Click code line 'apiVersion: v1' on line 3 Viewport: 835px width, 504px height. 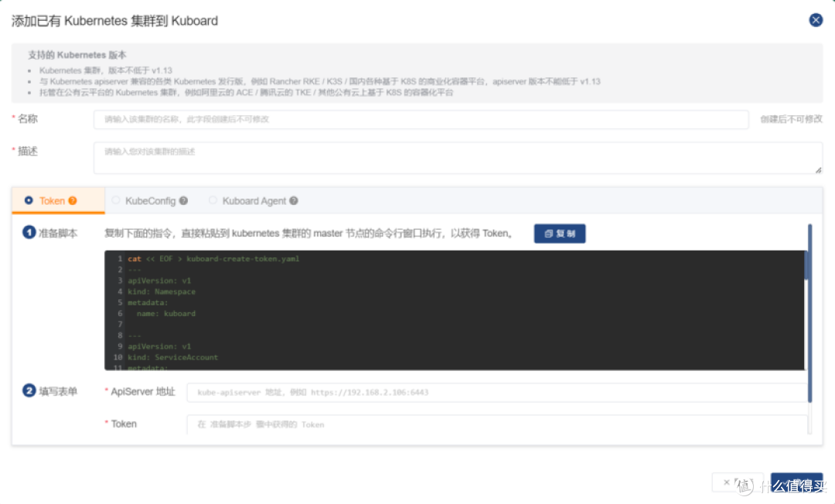click(x=159, y=281)
